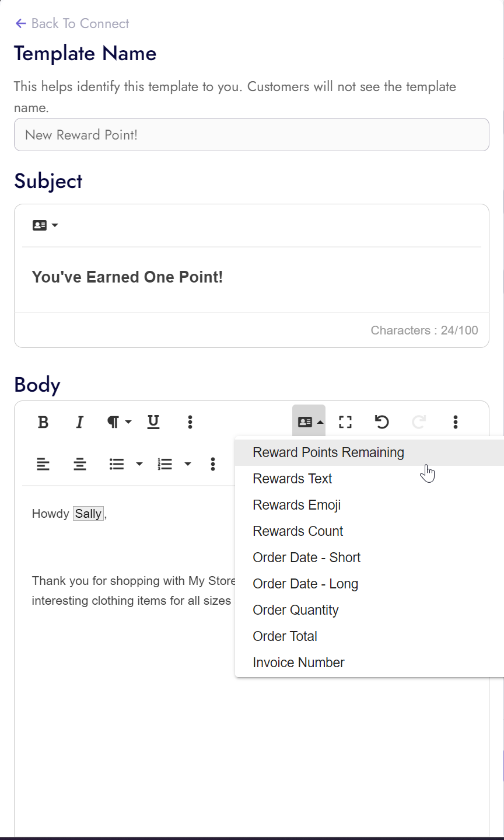This screenshot has height=840, width=504.
Task: Center align the body text
Action: [80, 463]
